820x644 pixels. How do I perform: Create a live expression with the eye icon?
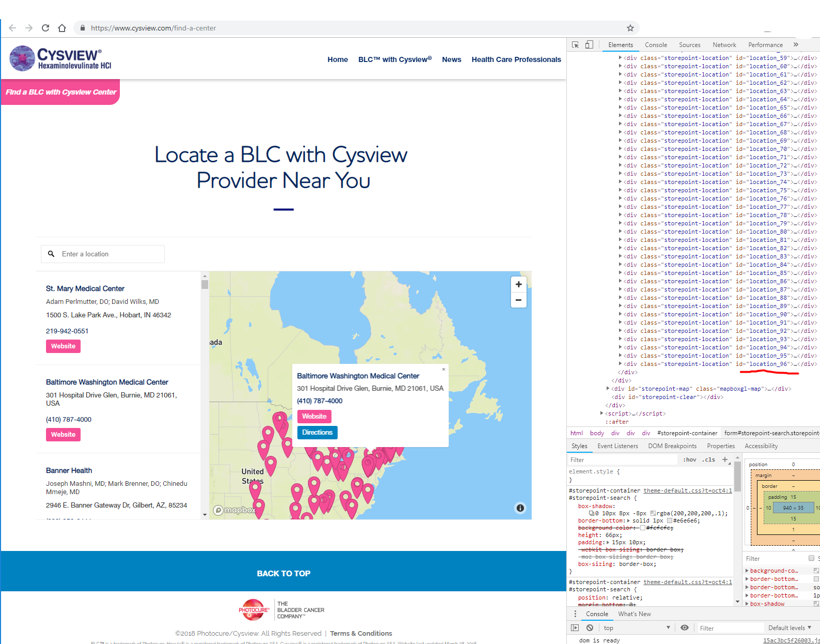pyautogui.click(x=685, y=628)
